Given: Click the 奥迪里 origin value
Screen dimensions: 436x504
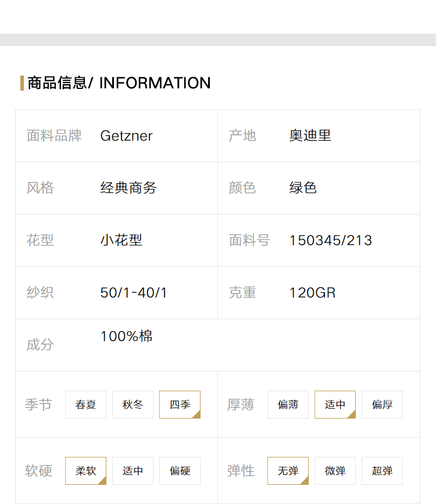Looking at the screenshot, I should point(310,135).
